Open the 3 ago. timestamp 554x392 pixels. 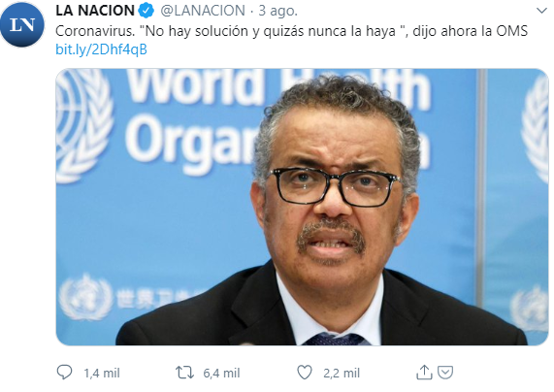[278, 11]
